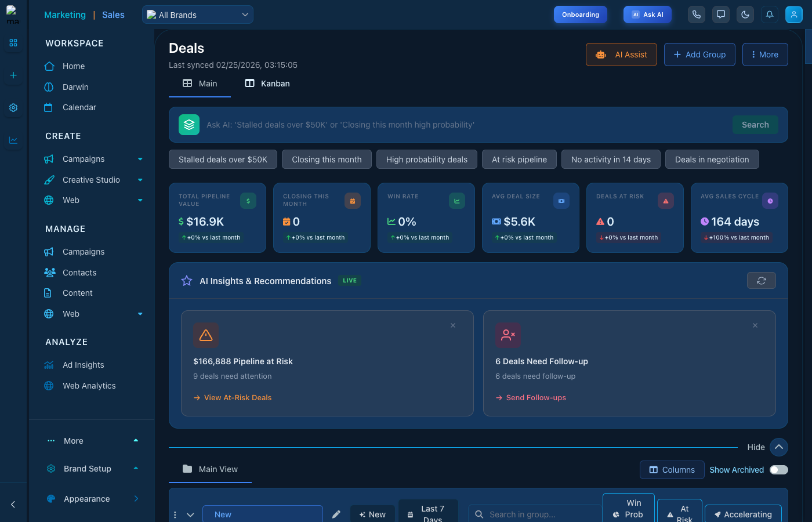Open the group options three-dot icon
This screenshot has height=522, width=812.
tap(175, 514)
